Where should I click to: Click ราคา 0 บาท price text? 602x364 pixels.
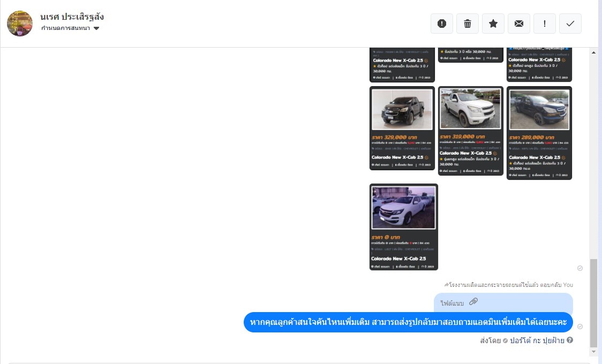coord(386,238)
